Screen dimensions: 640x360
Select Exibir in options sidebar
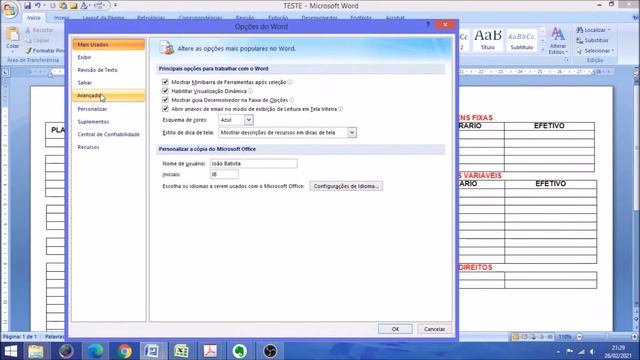109,57
